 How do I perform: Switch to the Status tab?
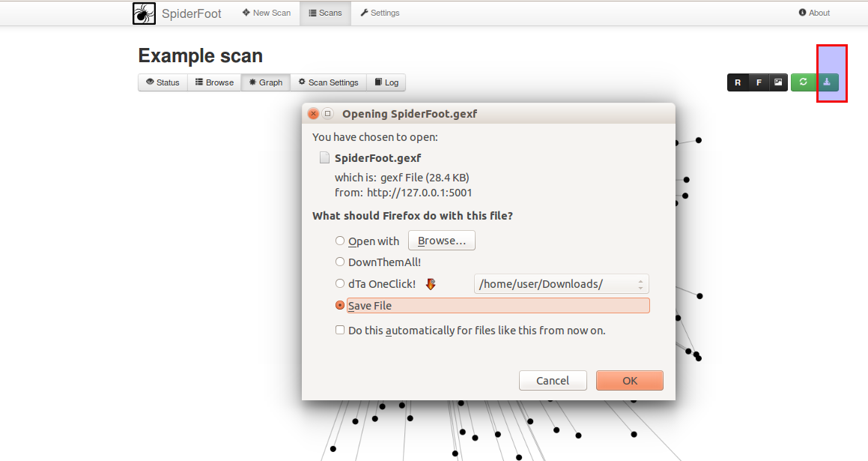pyautogui.click(x=163, y=82)
